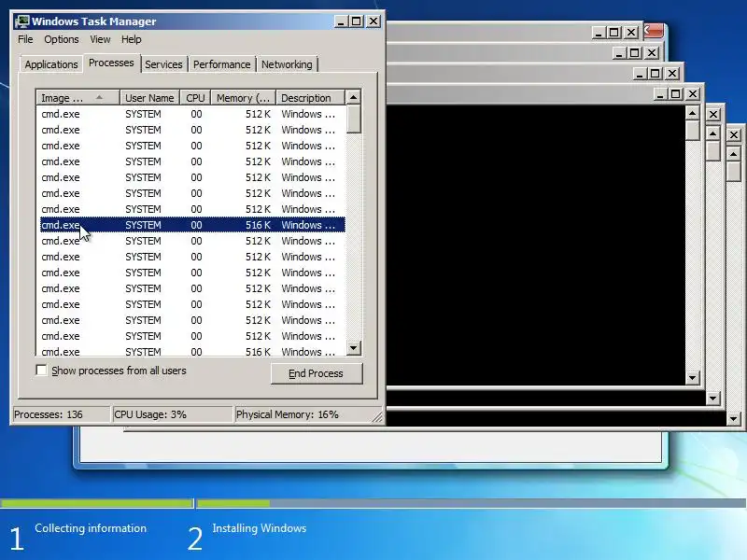Select the highlighted cmd.exe row with 516 K
This screenshot has width=747, height=560.
pyautogui.click(x=192, y=225)
